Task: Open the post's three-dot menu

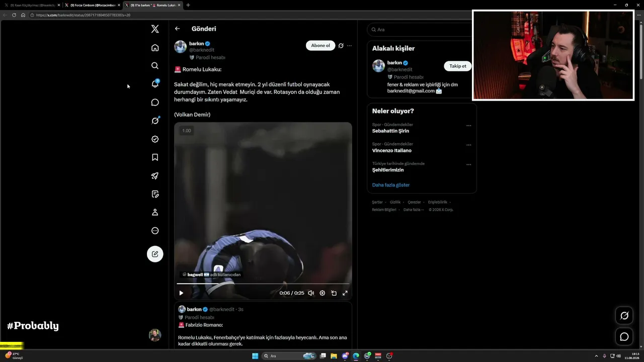Action: click(x=349, y=46)
